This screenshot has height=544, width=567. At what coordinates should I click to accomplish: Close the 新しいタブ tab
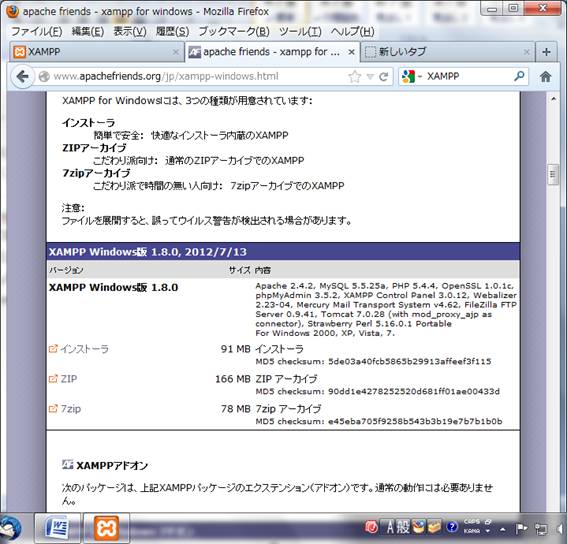526,52
